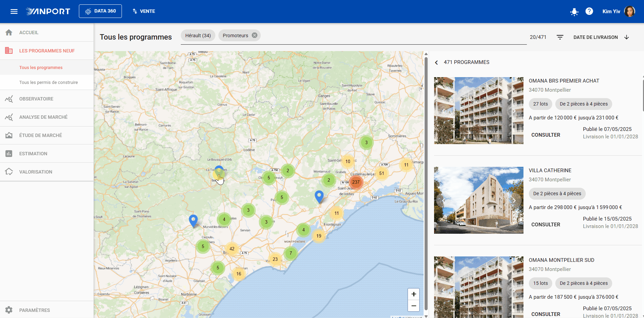Open the Kim Yiv profile avatar

pyautogui.click(x=629, y=11)
